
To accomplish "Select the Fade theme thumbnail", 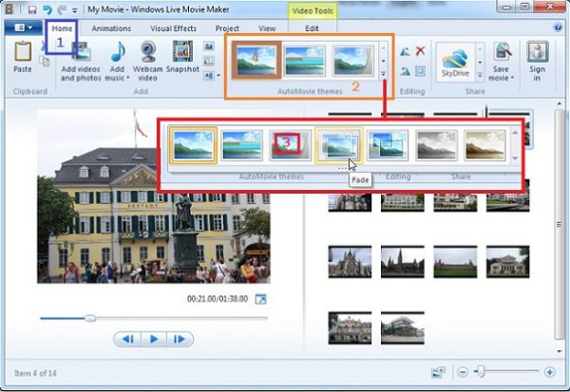I will point(338,144).
